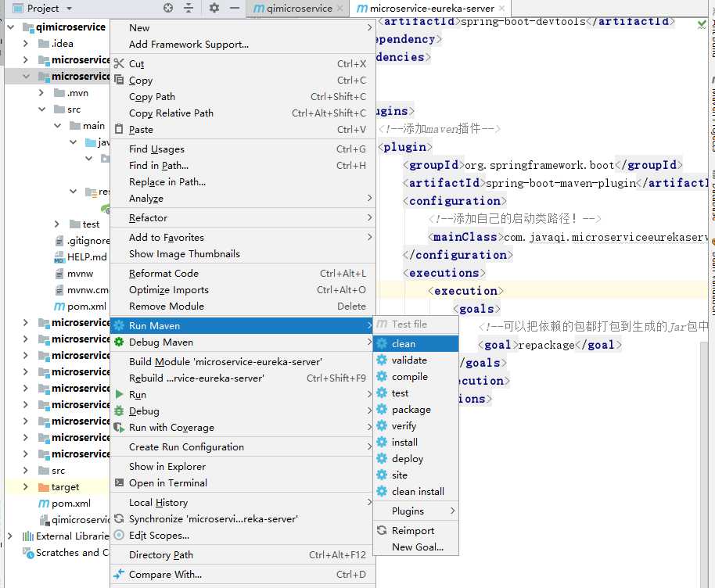Click the repackage goal text in editor
This screenshot has width=715, height=588.
pyautogui.click(x=546, y=345)
